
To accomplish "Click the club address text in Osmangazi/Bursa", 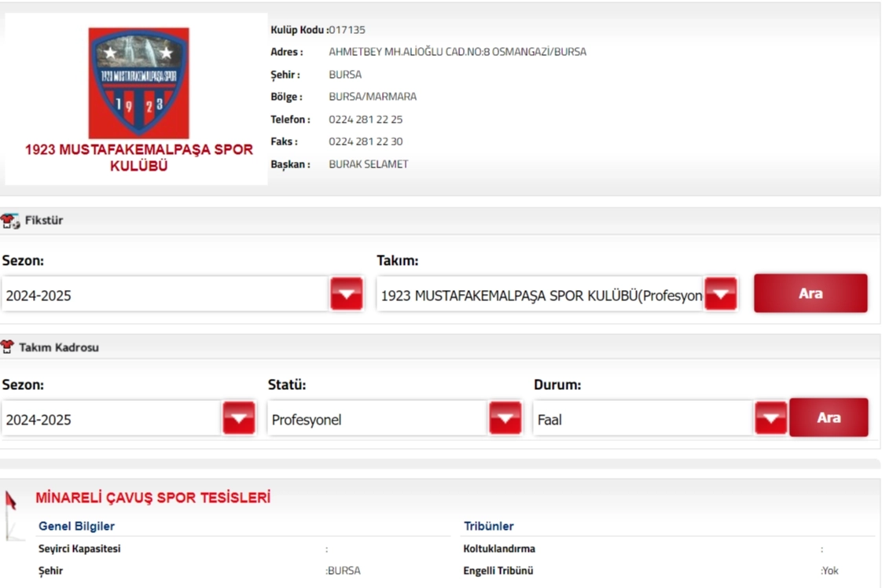I will 457,52.
